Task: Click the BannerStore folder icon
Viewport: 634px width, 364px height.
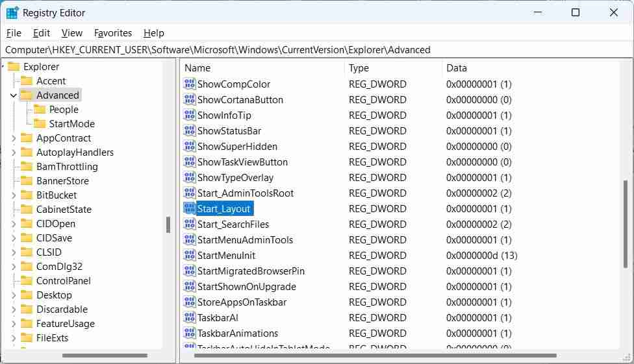Action: (27, 180)
